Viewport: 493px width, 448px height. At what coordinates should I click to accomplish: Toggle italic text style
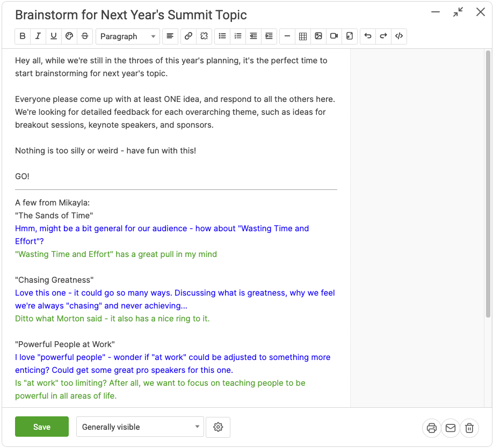[38, 36]
